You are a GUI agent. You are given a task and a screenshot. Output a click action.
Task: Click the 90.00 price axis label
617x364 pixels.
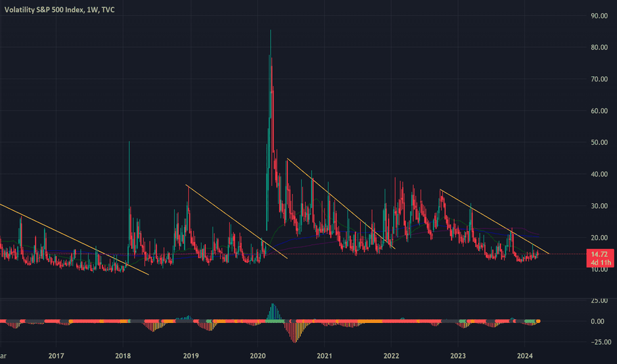(599, 16)
